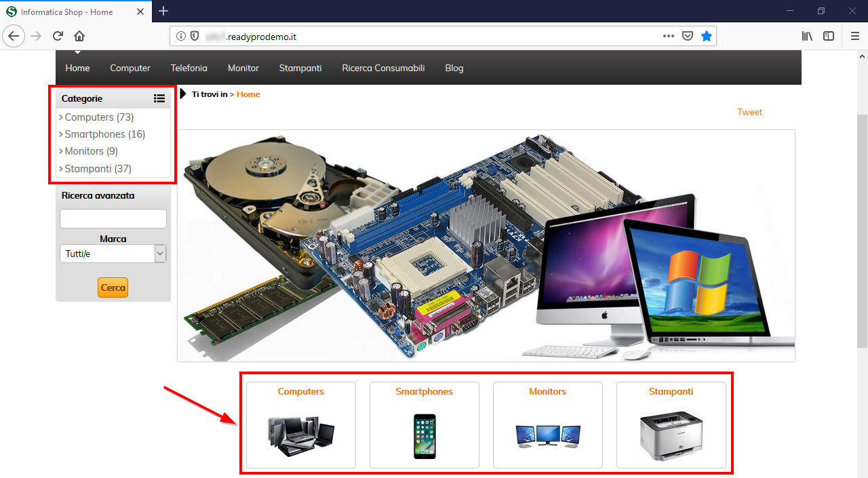Open the Ricerca Consumabili menu item
868x478 pixels.
383,68
